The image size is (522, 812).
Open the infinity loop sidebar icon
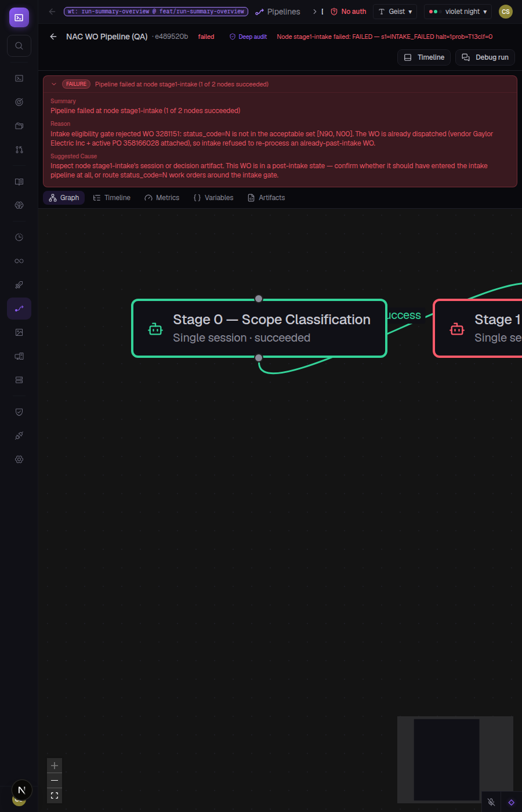[19, 261]
